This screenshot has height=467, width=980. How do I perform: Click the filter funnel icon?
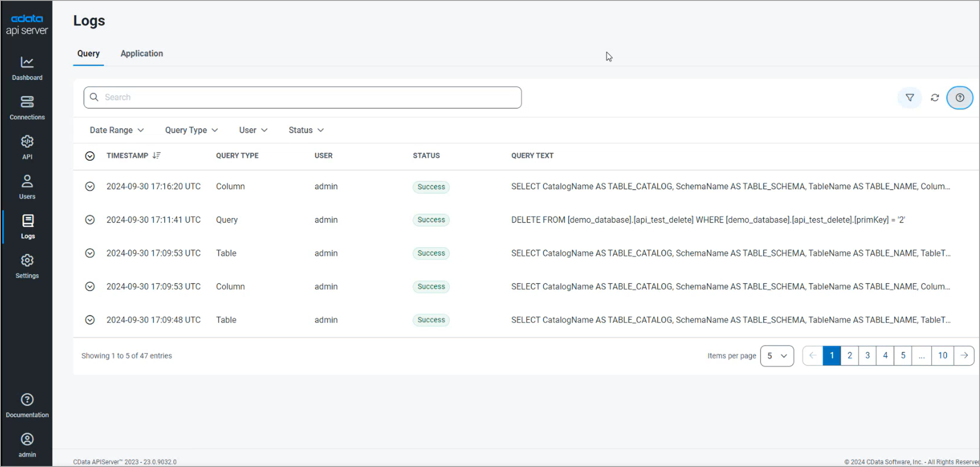pos(910,97)
